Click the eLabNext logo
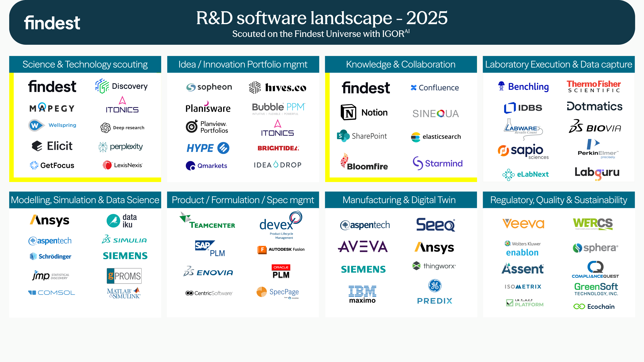This screenshot has width=644, height=362. pyautogui.click(x=525, y=174)
